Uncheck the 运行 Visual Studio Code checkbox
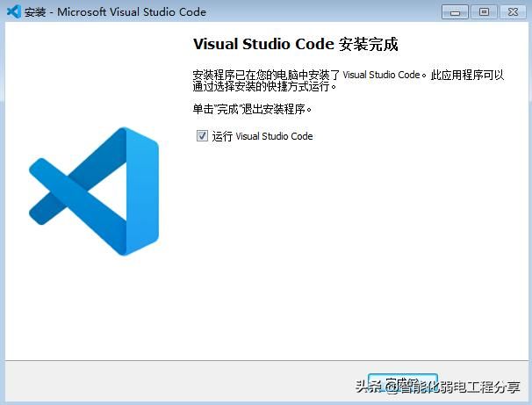This screenshot has height=405, width=532. tap(202, 136)
